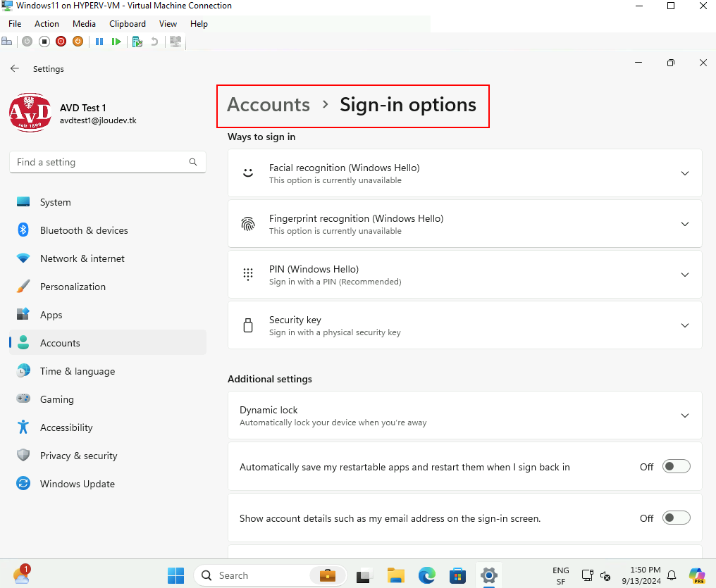
Task: Open the clock showing 1:50 PM
Action: pyautogui.click(x=641, y=575)
